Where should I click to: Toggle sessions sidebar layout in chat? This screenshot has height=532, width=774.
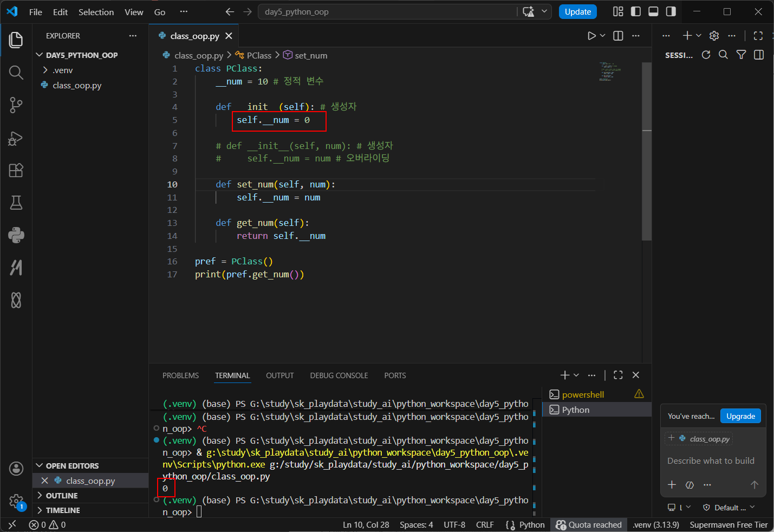point(759,55)
